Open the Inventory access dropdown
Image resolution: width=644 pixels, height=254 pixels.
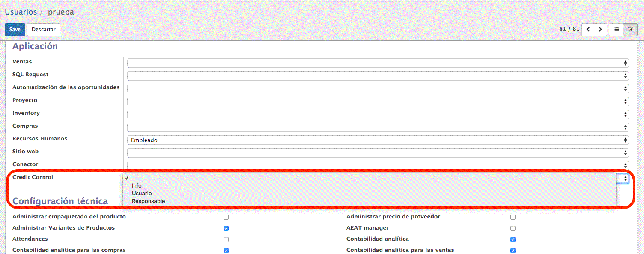378,114
